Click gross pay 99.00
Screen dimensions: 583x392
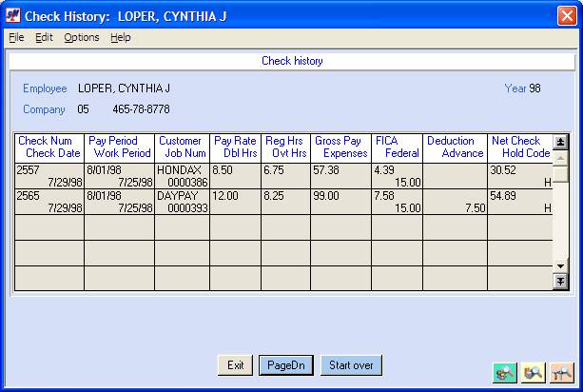coord(325,196)
